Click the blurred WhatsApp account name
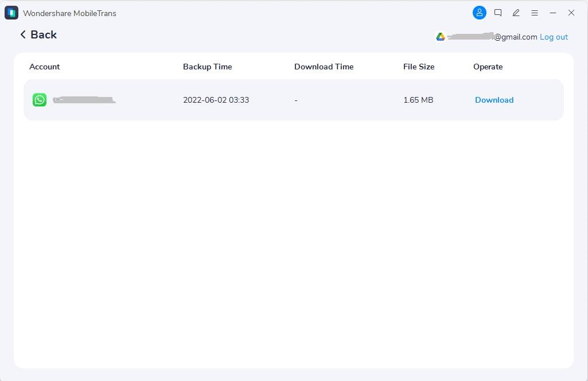The height and width of the screenshot is (381, 588). pyautogui.click(x=84, y=99)
